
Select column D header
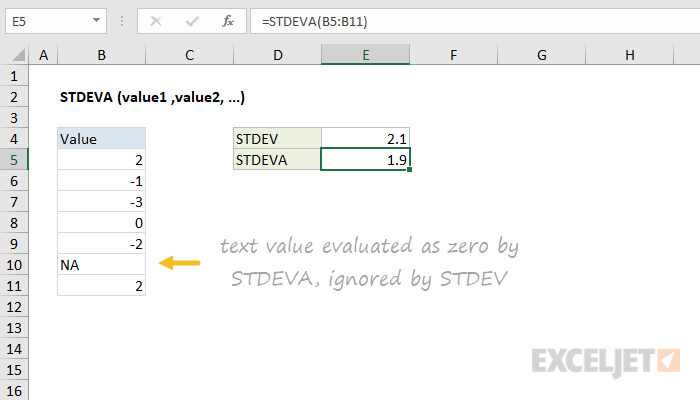(x=277, y=55)
